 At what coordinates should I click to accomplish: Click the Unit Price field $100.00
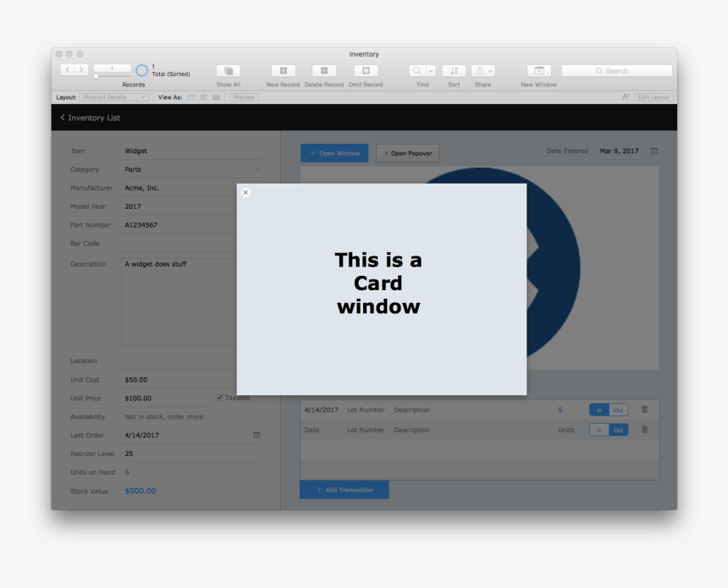166,398
